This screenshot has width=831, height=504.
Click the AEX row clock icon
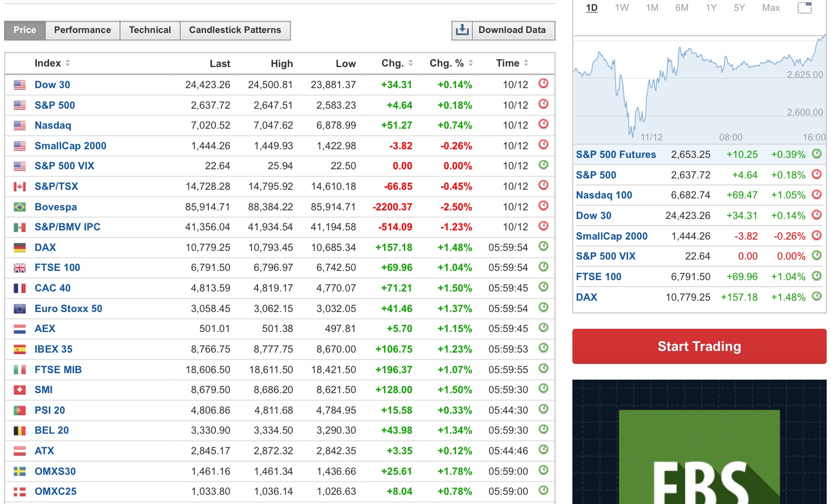coord(544,327)
